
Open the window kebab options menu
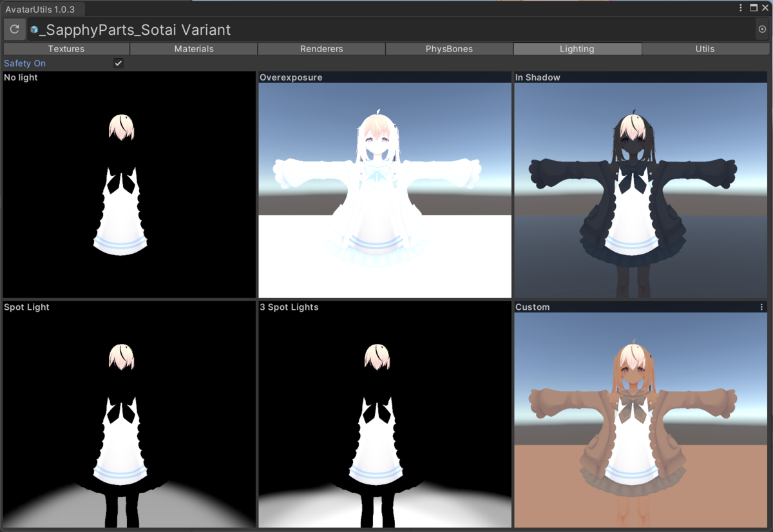coord(741,8)
